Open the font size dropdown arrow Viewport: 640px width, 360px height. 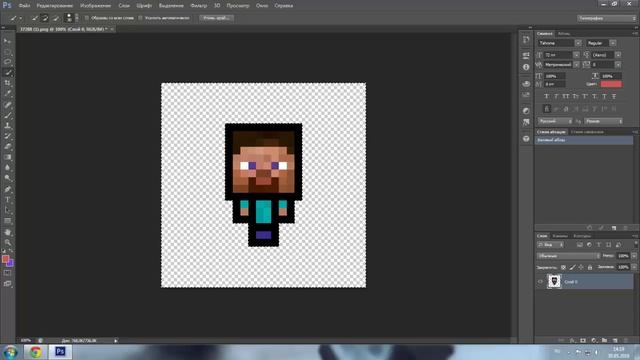coord(576,55)
